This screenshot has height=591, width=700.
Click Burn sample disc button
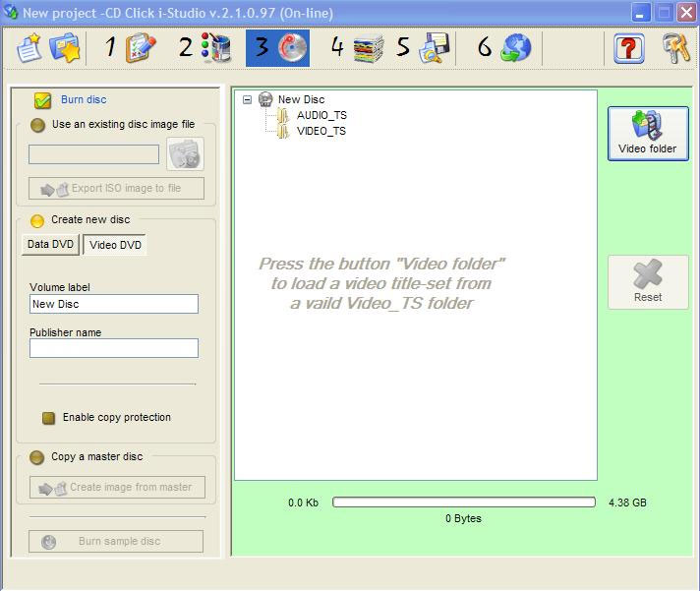(116, 541)
